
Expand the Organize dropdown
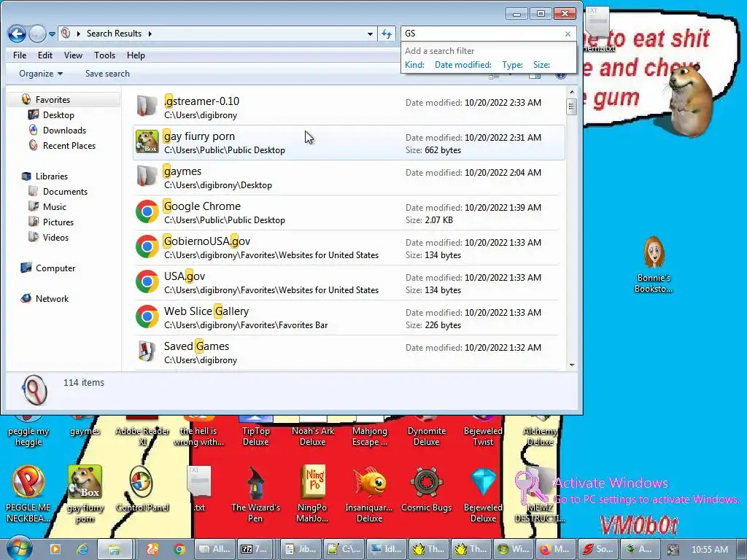coord(41,74)
